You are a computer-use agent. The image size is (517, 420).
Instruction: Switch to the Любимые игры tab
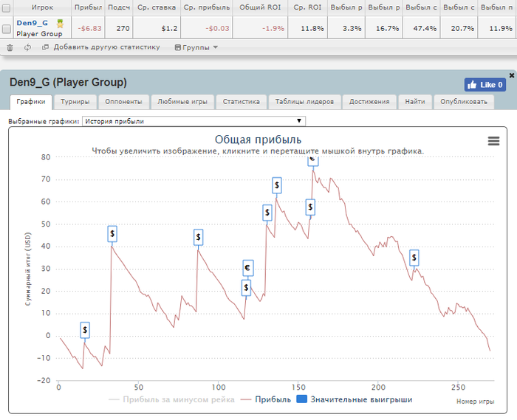[x=182, y=102]
